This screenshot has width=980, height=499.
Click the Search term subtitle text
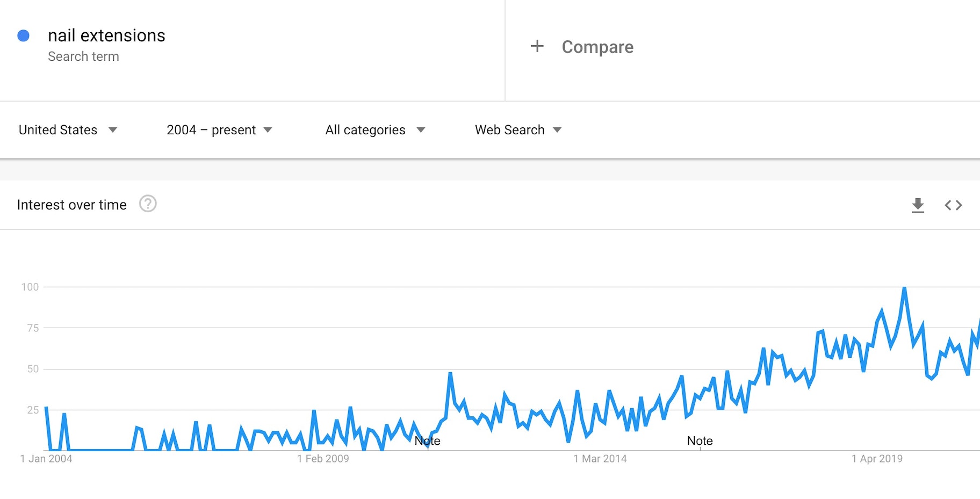83,56
